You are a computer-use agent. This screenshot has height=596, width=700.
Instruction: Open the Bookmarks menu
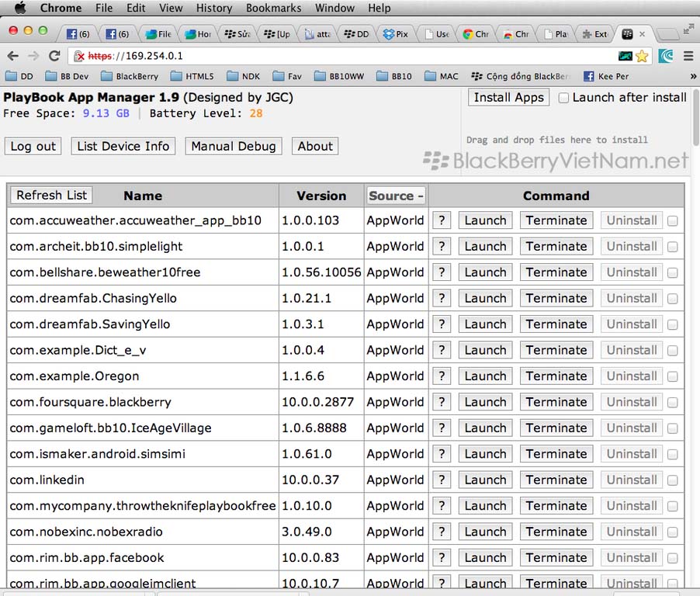(x=273, y=8)
